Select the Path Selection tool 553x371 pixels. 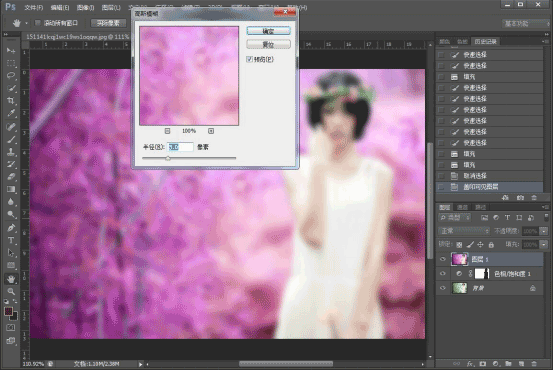(x=11, y=253)
